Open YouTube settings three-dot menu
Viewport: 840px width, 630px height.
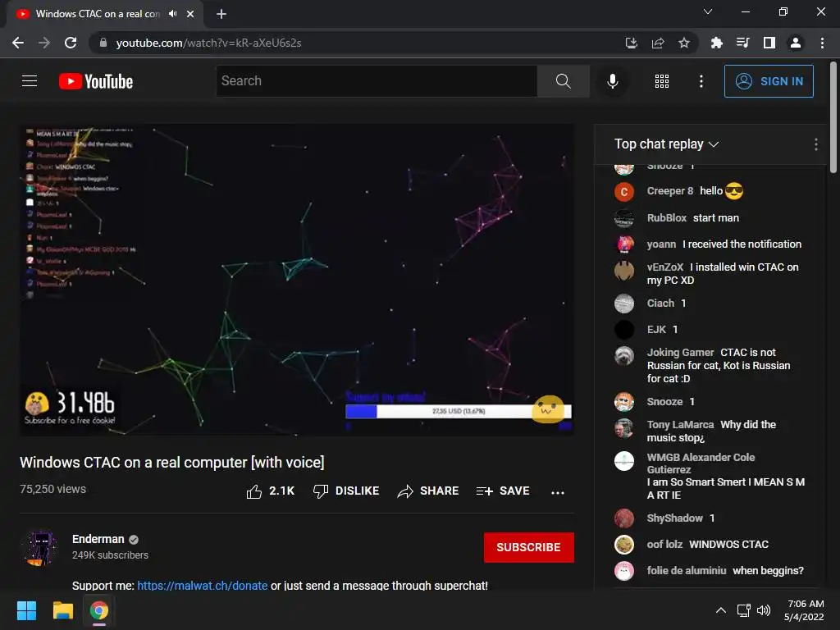tap(701, 81)
